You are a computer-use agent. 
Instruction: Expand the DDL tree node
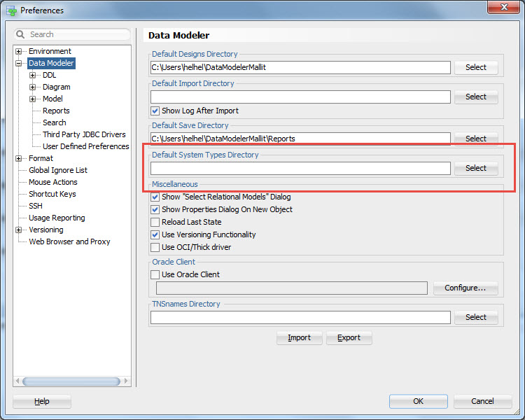click(33, 75)
